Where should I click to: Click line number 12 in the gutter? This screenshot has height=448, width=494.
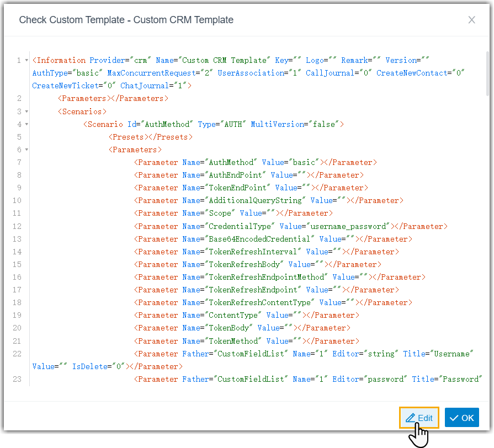click(17, 226)
